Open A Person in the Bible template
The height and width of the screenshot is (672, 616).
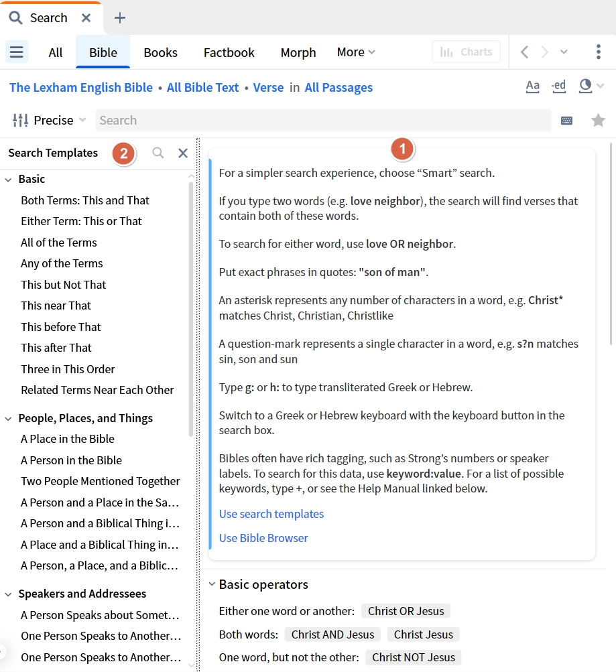click(x=71, y=460)
